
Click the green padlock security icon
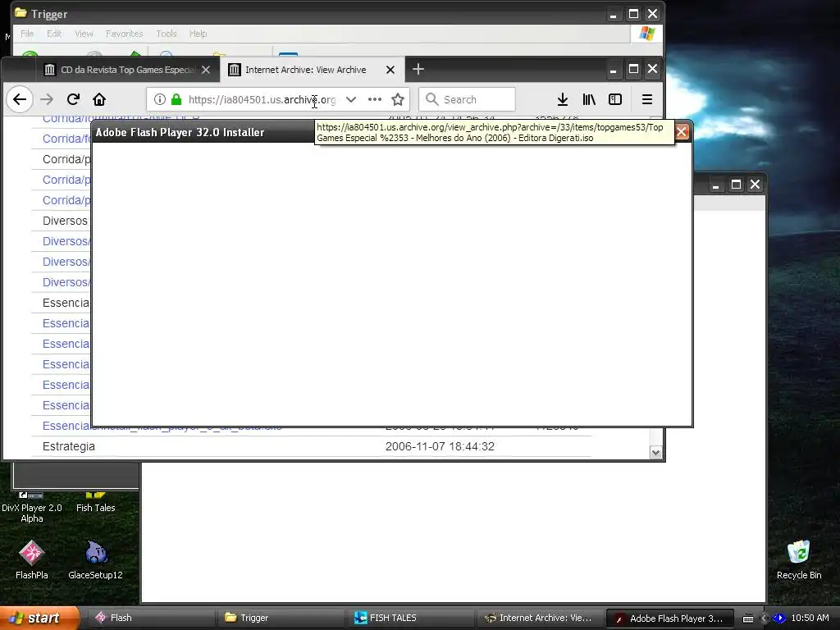coord(176,99)
